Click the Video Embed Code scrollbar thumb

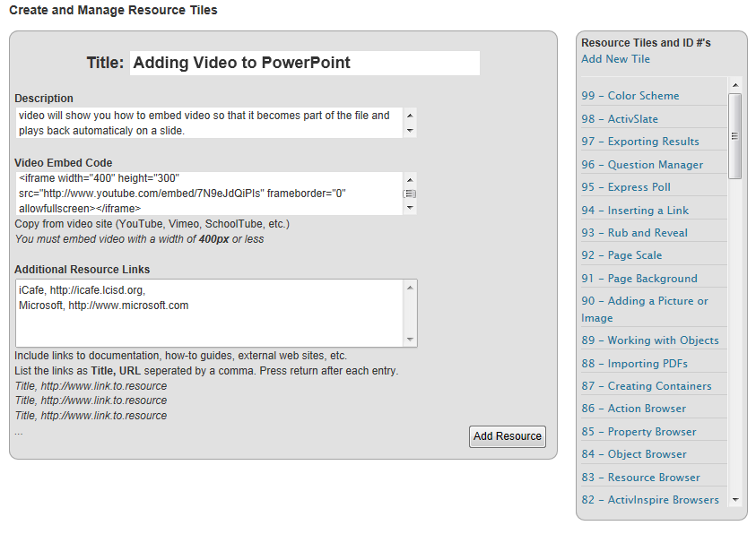[410, 194]
